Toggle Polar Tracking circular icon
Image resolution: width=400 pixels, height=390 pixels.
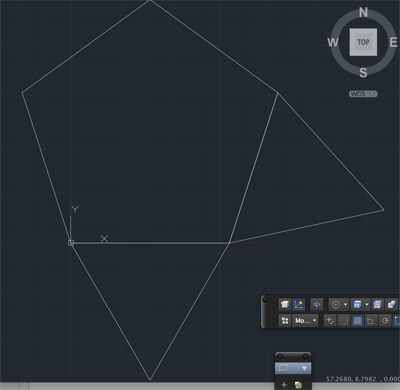tap(385, 321)
